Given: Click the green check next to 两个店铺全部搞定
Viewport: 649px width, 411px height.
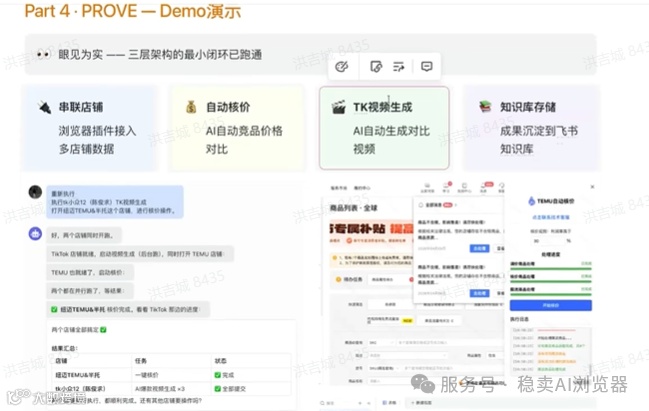Looking at the screenshot, I should (103, 330).
